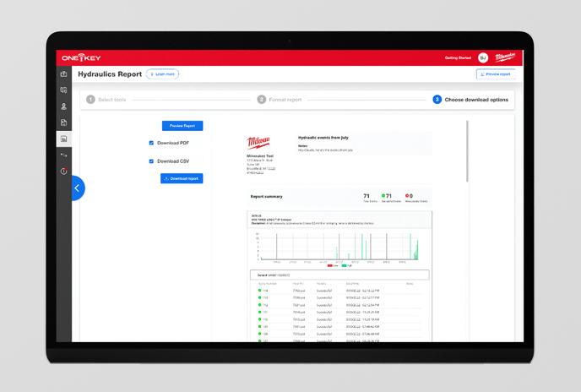Open the documents sidebar icon
This screenshot has height=392, width=581.
pos(63,122)
